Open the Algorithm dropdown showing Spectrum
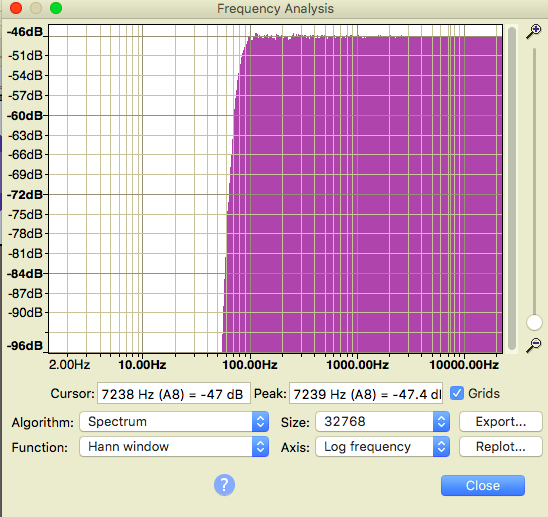 (x=174, y=422)
